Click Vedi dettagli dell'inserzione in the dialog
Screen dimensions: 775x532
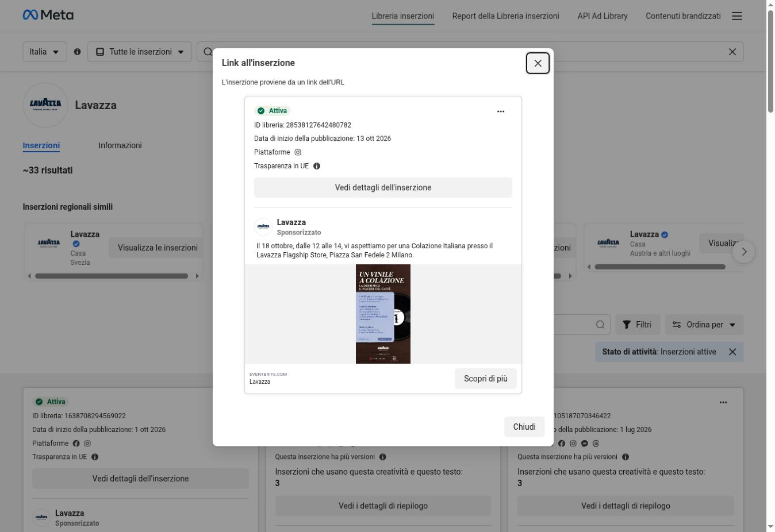(383, 187)
